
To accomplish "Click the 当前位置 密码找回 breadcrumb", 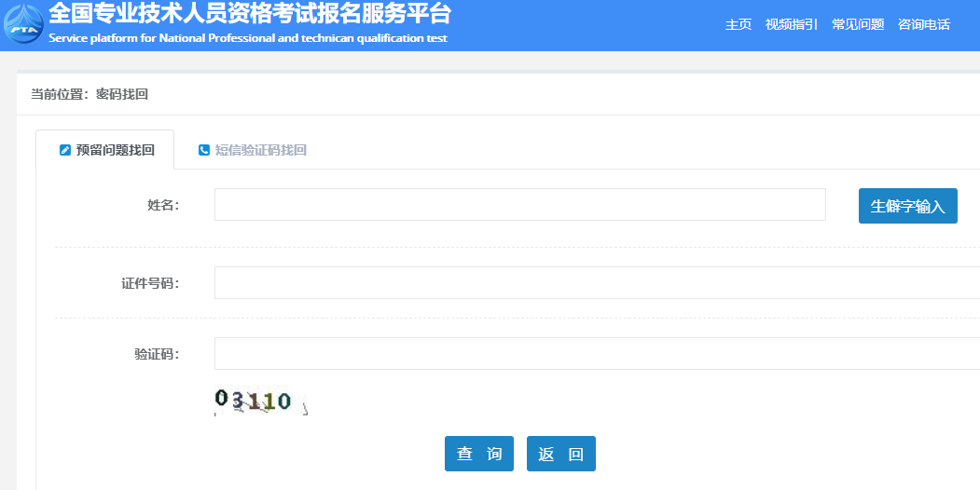I will click(90, 94).
